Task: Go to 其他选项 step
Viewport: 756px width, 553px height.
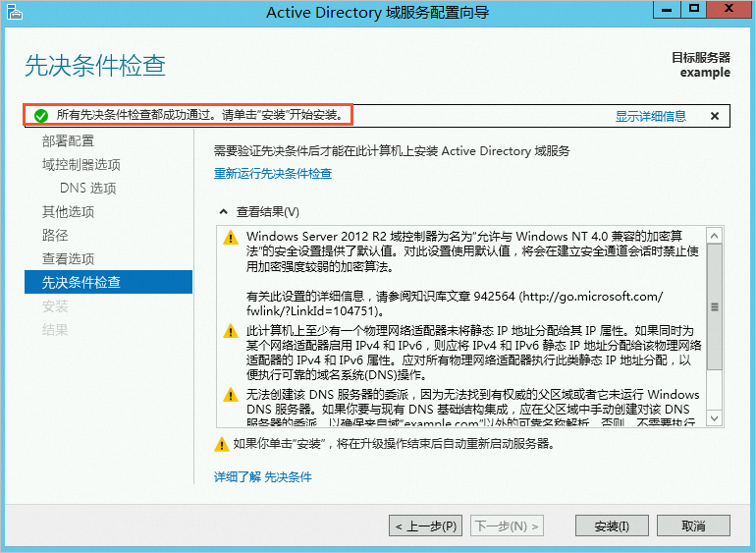Action: point(68,211)
